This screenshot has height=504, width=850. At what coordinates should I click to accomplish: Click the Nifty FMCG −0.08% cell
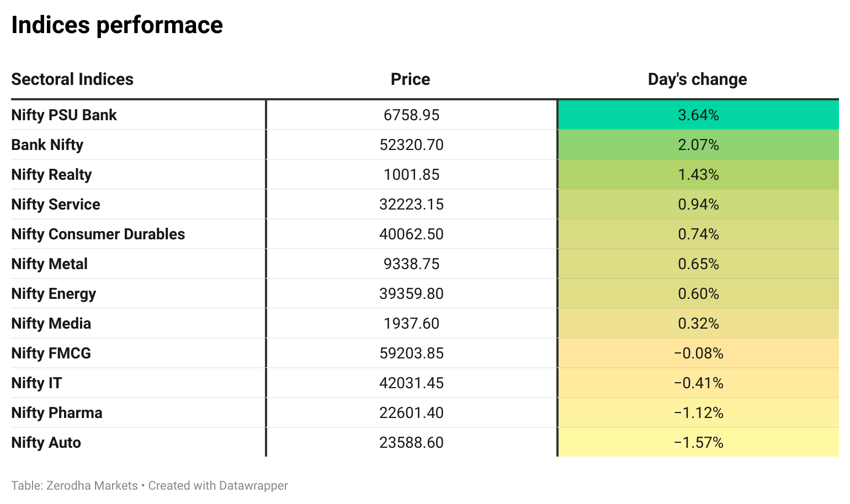coord(698,353)
